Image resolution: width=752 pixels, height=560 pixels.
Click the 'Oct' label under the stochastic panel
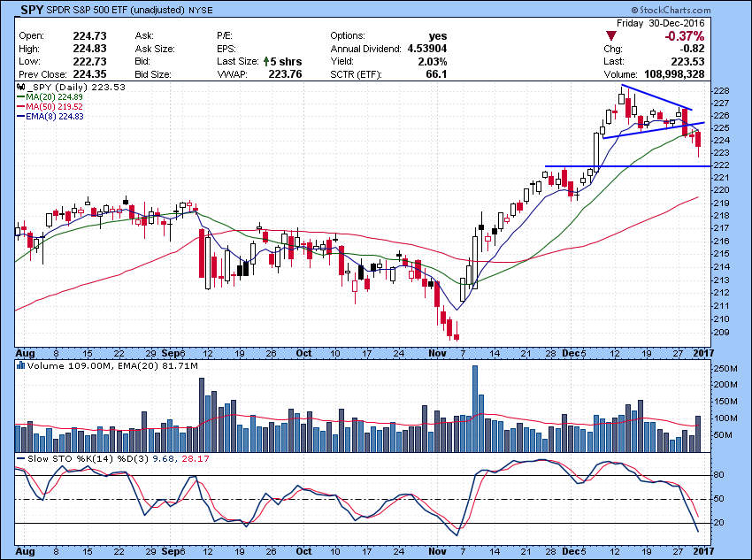pyautogui.click(x=303, y=551)
